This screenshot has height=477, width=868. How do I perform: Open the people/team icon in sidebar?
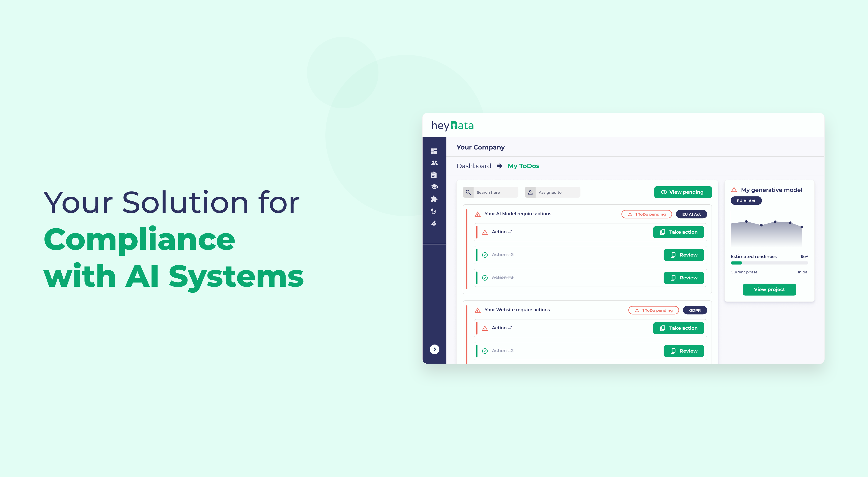click(434, 163)
